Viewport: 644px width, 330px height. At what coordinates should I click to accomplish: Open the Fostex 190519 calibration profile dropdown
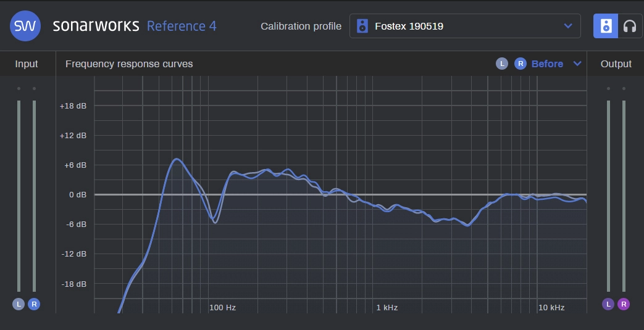(464, 26)
